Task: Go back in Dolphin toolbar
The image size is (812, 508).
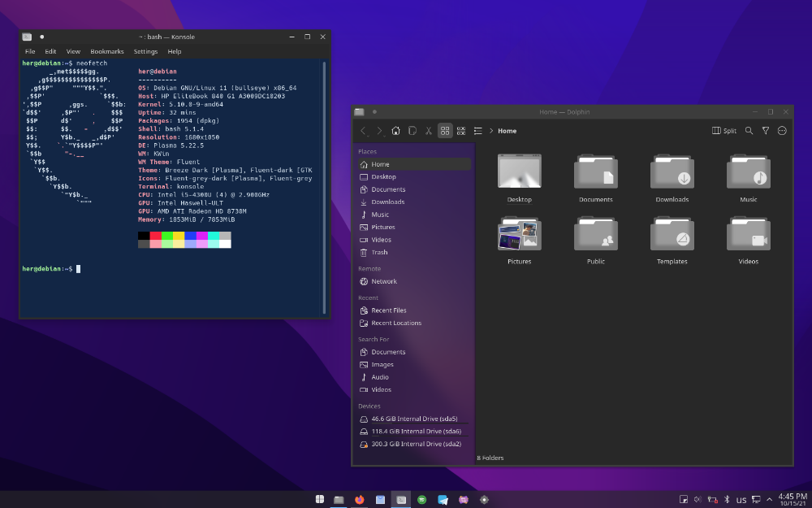Action: (364, 131)
